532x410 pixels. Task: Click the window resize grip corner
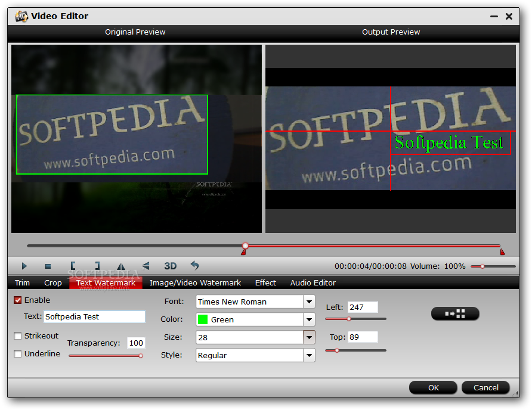515,394
